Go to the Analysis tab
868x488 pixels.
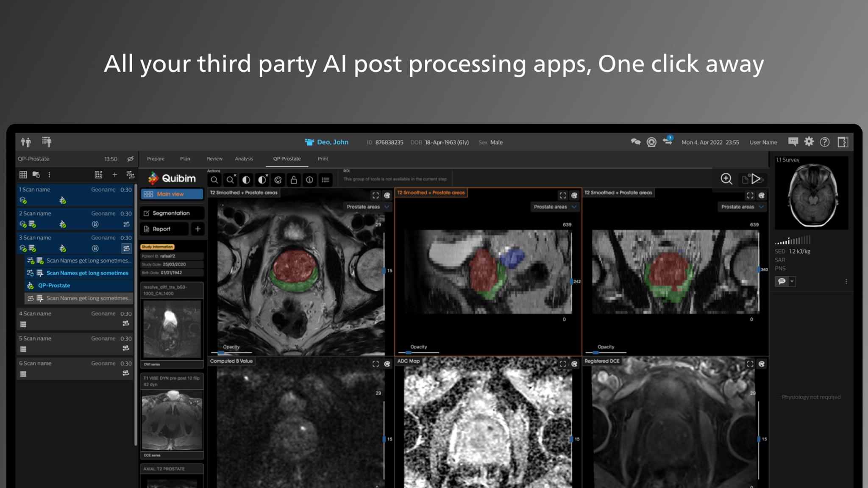[x=244, y=159]
